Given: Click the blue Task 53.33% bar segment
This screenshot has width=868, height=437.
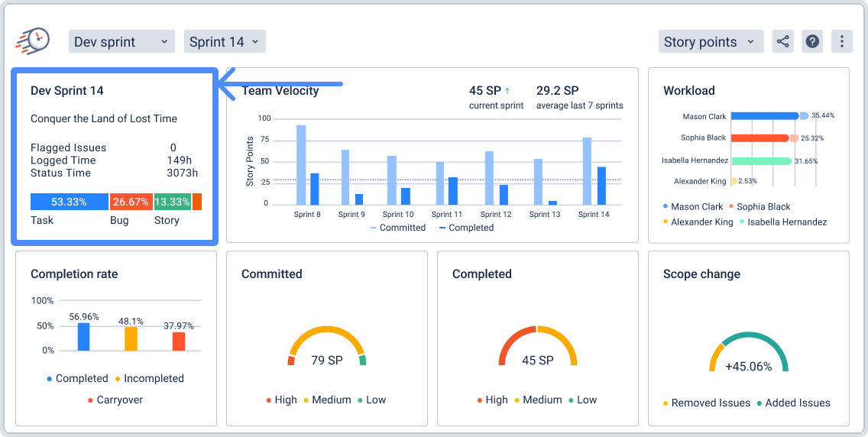Looking at the screenshot, I should coord(69,202).
